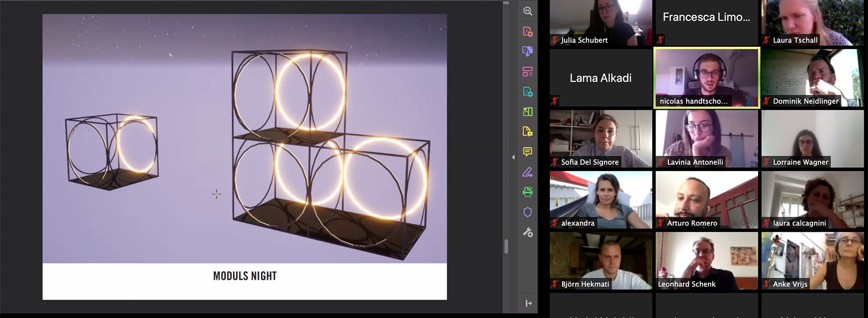The height and width of the screenshot is (318, 868).
Task: Click the muted mic icon on Lorraine Wagner
Action: coord(767,162)
